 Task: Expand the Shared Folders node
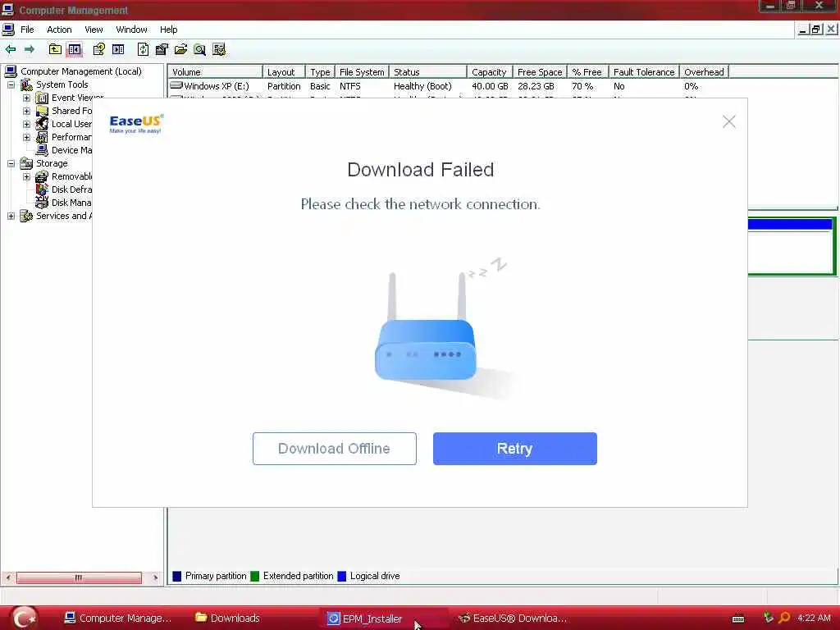[x=26, y=111]
